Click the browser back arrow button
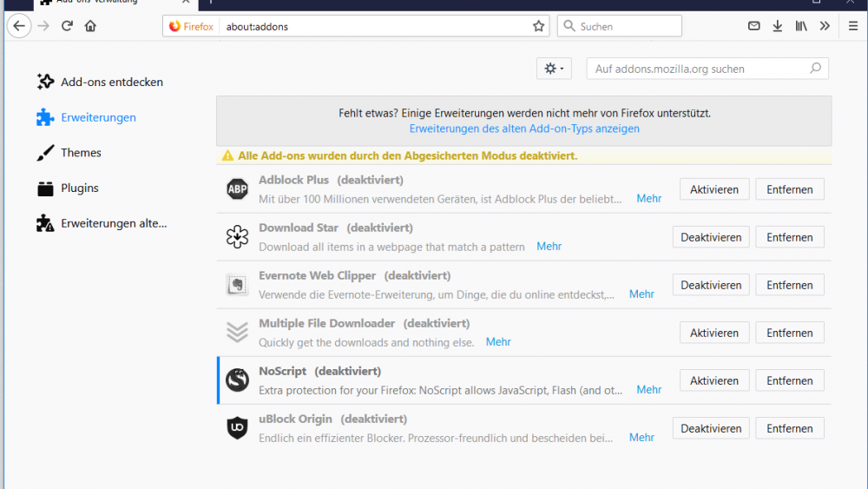 [x=19, y=26]
